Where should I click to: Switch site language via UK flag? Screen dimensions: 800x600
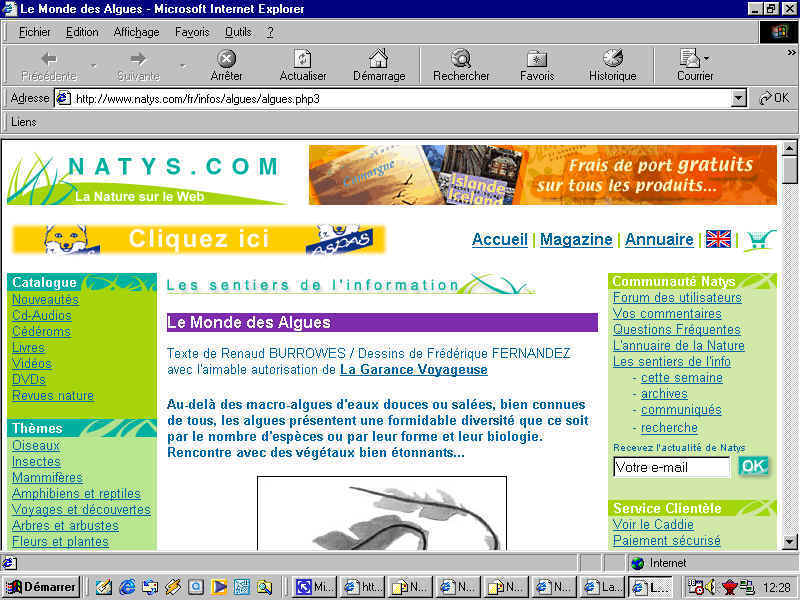(718, 239)
